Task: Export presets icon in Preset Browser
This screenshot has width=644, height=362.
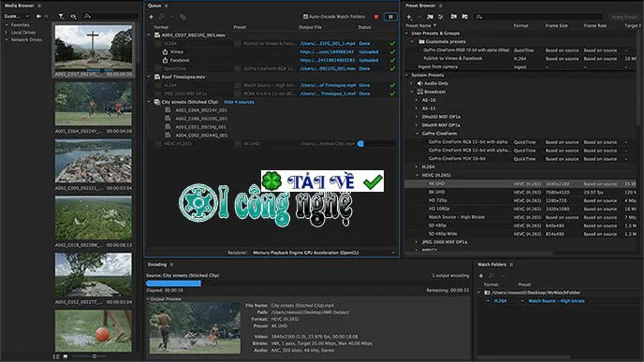Action: coord(464,17)
